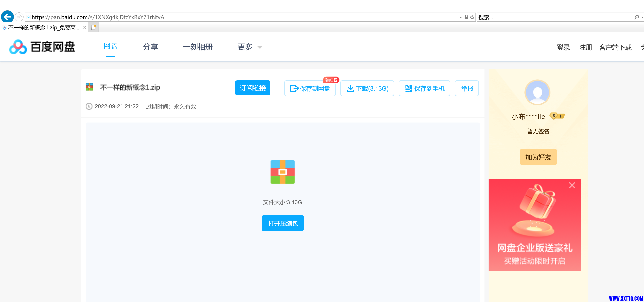The height and width of the screenshot is (302, 644).
Task: Click the lock security icon in address bar
Action: click(466, 17)
